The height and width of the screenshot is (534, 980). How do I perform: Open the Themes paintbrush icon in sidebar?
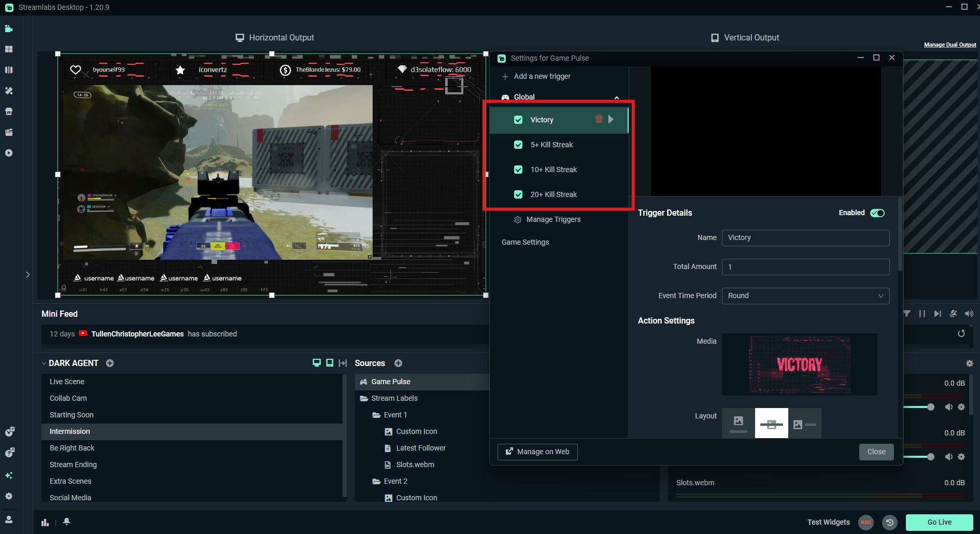point(9,91)
